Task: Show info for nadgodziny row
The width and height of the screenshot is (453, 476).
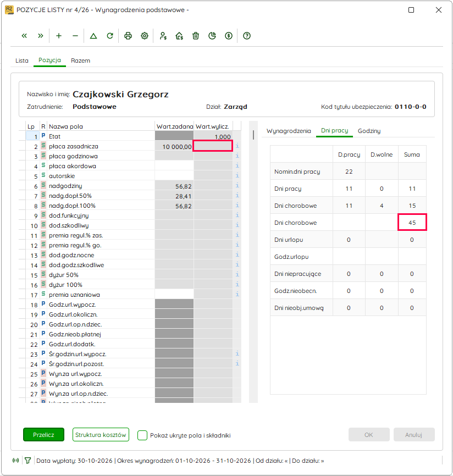Action: [237, 185]
